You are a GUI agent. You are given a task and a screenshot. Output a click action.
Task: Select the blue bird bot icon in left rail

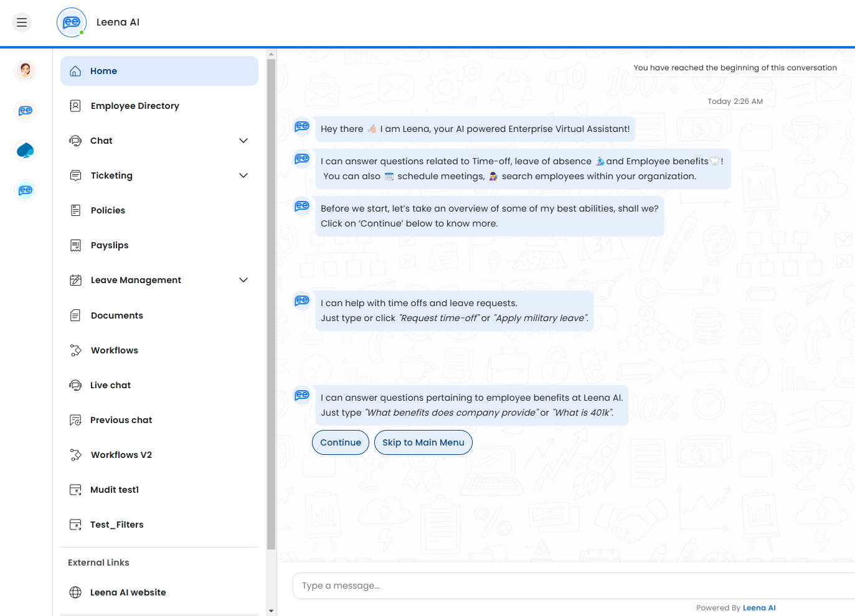(x=26, y=151)
